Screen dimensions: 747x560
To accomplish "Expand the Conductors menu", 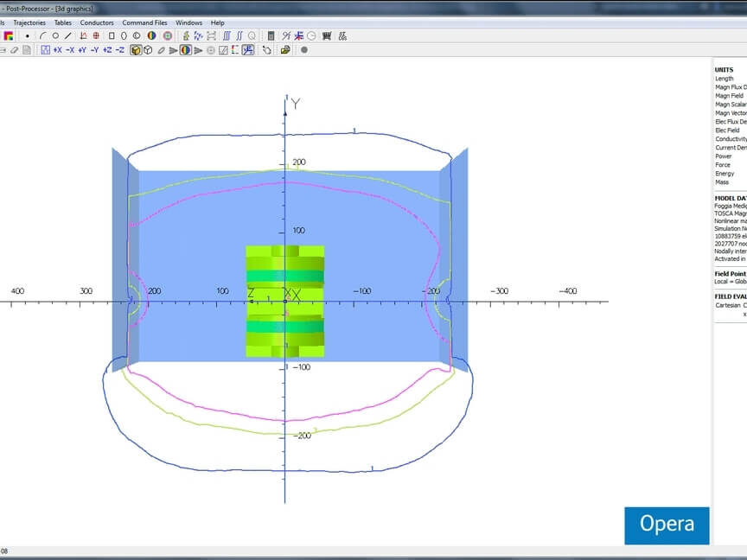I will click(x=97, y=23).
